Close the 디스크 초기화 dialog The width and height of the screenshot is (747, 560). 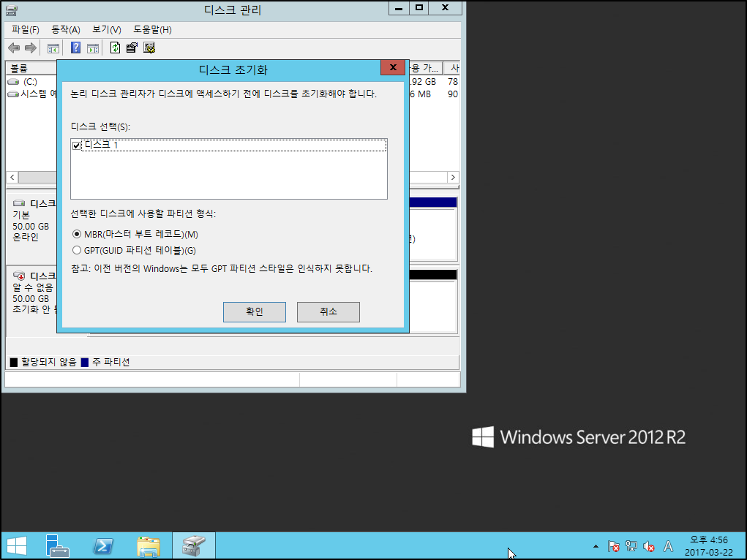(x=393, y=67)
